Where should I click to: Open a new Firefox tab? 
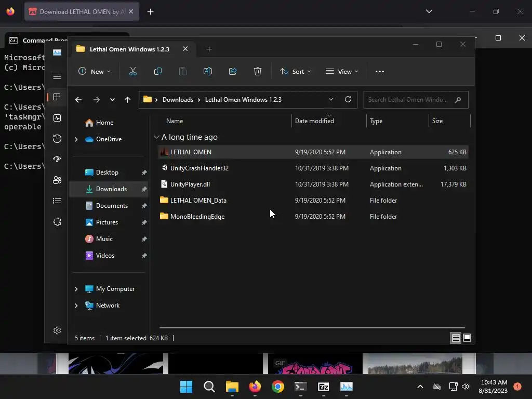click(x=150, y=12)
